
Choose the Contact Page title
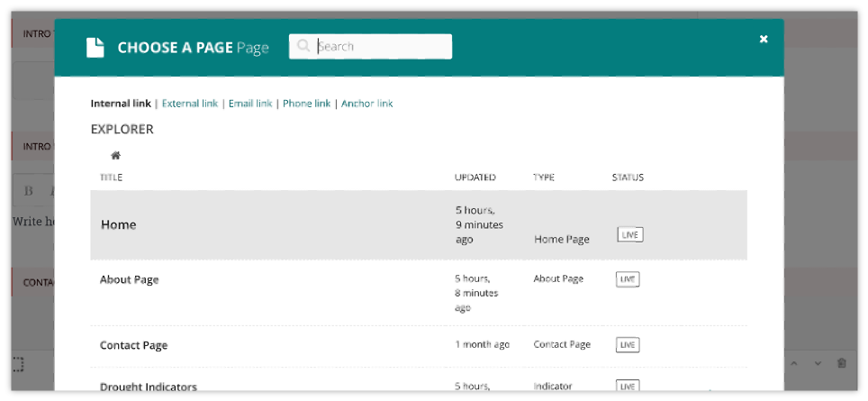coord(134,346)
